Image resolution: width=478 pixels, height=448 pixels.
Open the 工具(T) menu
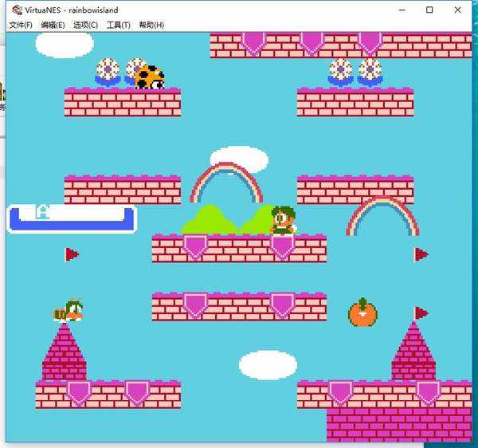[x=118, y=25]
